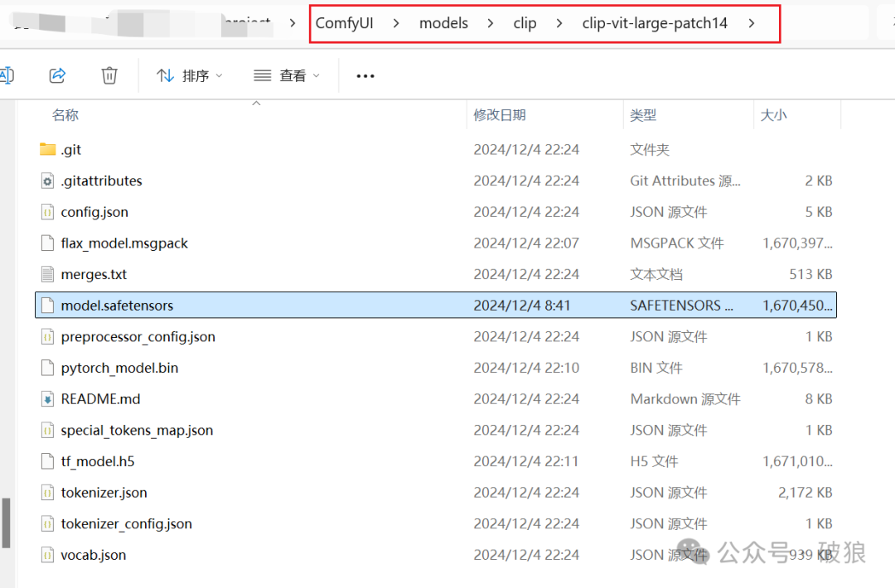Sort by 名称 column header

tap(65, 115)
